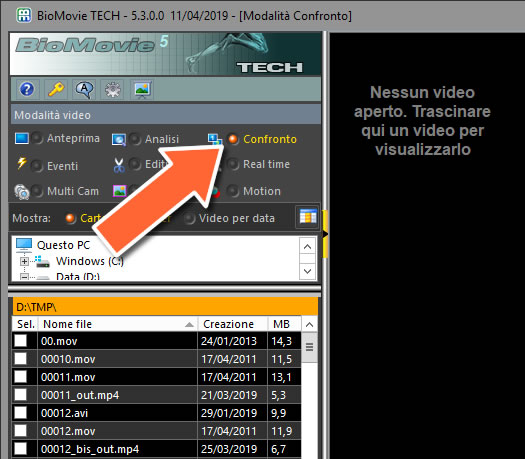Image resolution: width=525 pixels, height=459 pixels.
Task: Select file name 00012.avi
Action: pyautogui.click(x=64, y=413)
